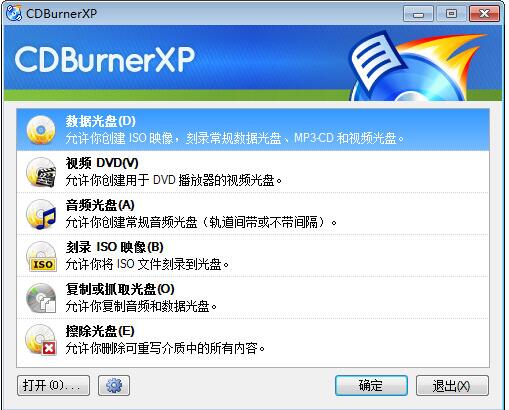509x410 pixels.
Task: Click the 打开(O)... open button
Action: [53, 386]
